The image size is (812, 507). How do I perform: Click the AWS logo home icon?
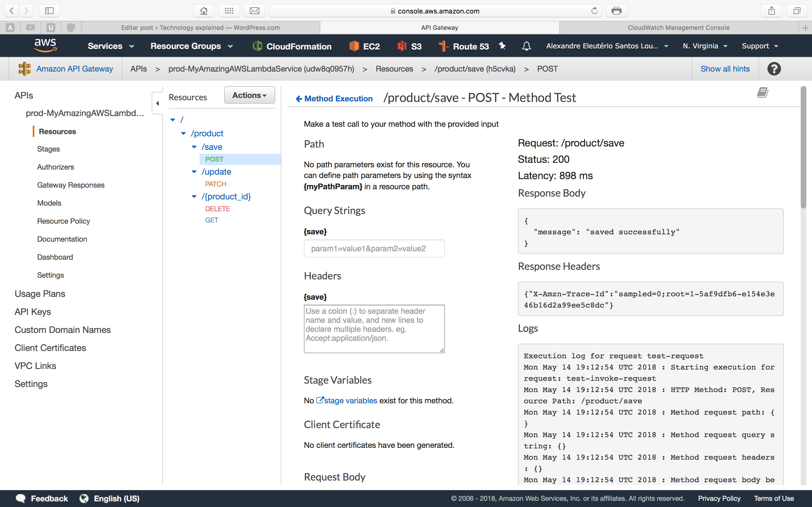point(45,45)
